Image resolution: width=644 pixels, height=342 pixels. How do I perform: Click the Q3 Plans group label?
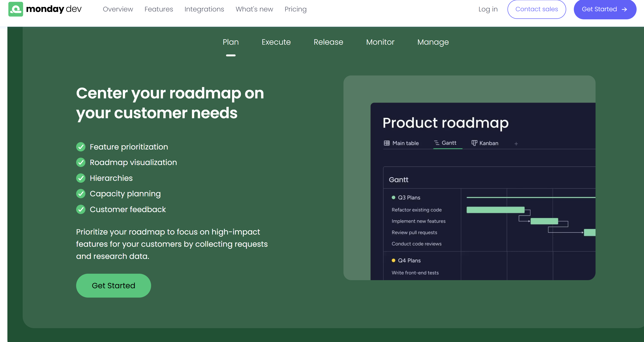click(x=409, y=198)
